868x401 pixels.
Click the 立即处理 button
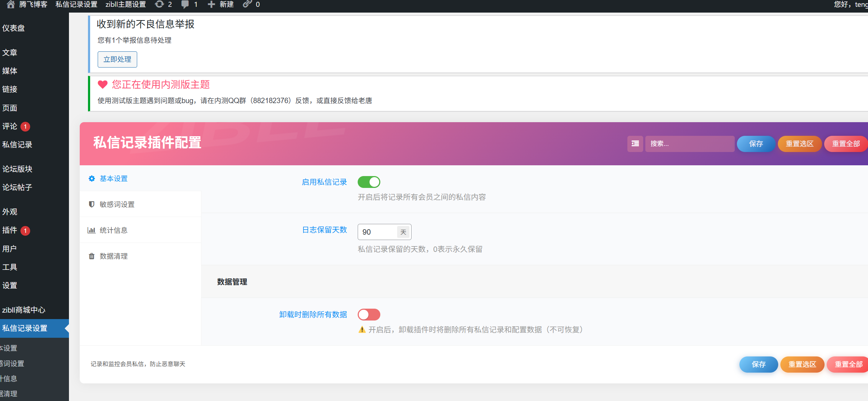click(117, 59)
